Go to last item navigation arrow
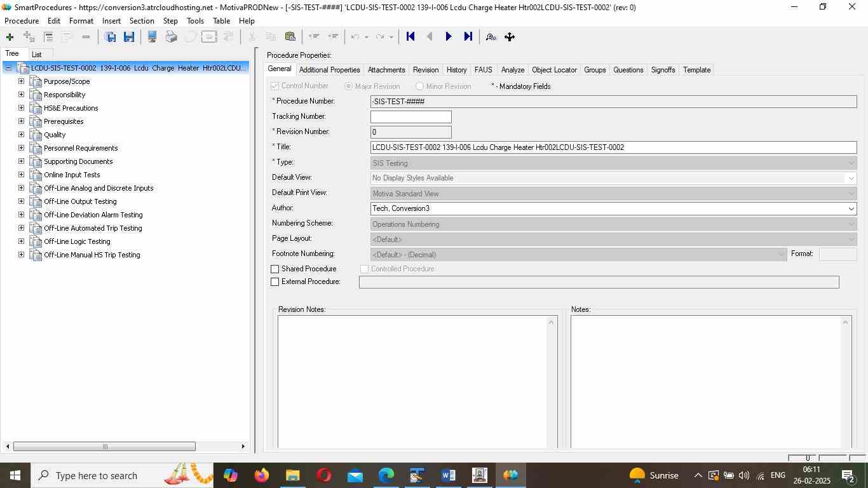 [x=468, y=37]
